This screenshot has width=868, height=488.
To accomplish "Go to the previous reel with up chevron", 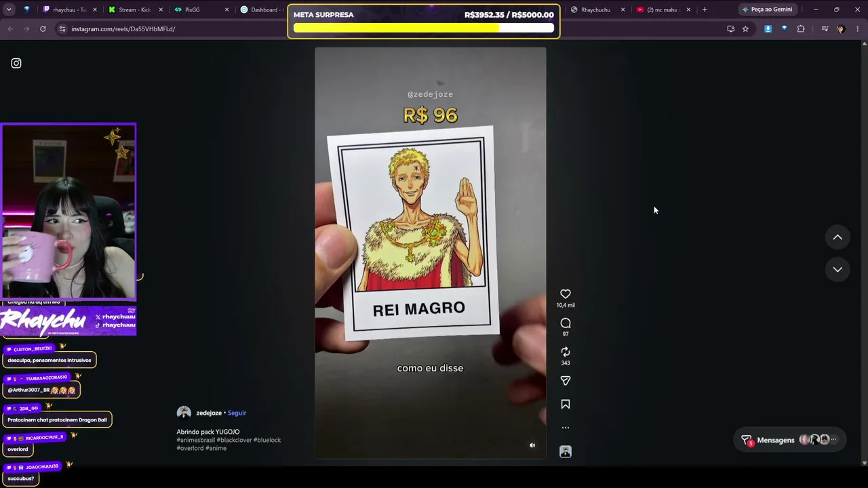I will coord(837,237).
